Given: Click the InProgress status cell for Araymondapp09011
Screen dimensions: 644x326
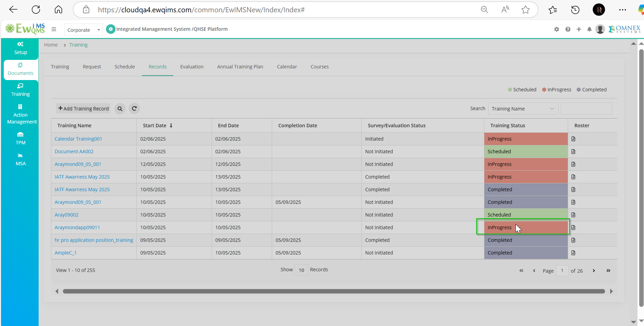Looking at the screenshot, I should pyautogui.click(x=526, y=227).
